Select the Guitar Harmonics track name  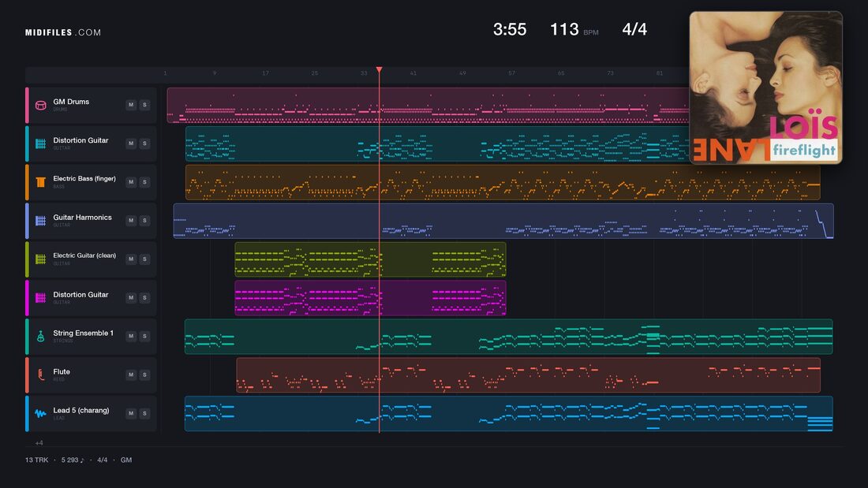[x=83, y=218]
